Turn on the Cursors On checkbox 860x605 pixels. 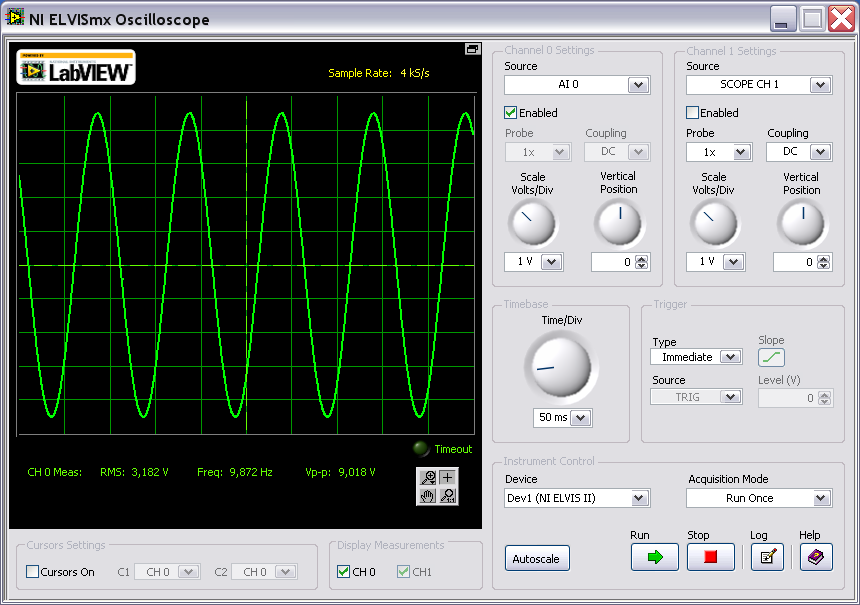(32, 572)
